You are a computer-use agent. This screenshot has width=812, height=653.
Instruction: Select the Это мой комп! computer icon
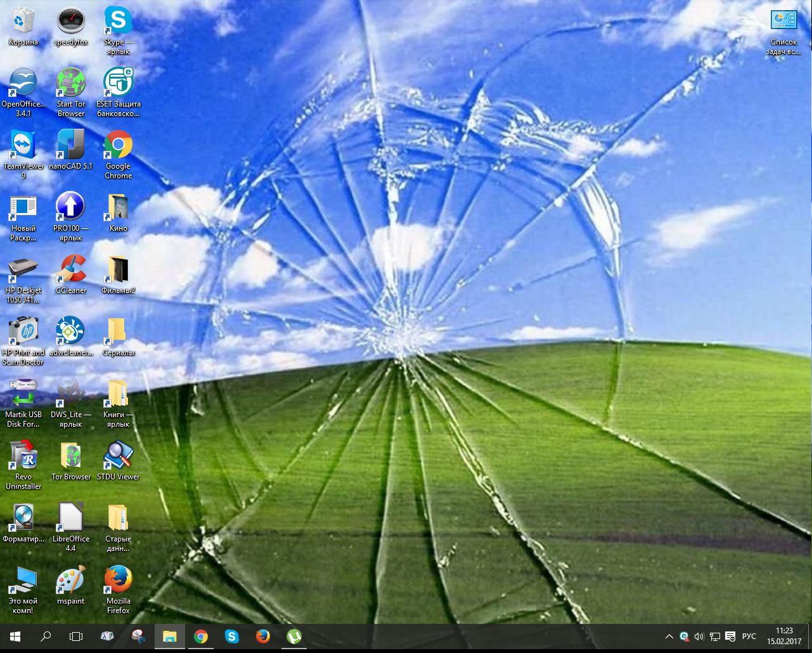coord(23,590)
